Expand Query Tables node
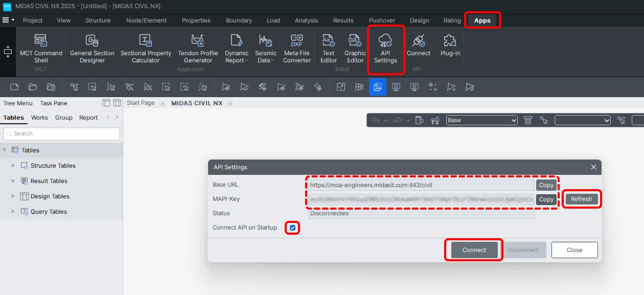This screenshot has height=295, width=644. (13, 211)
